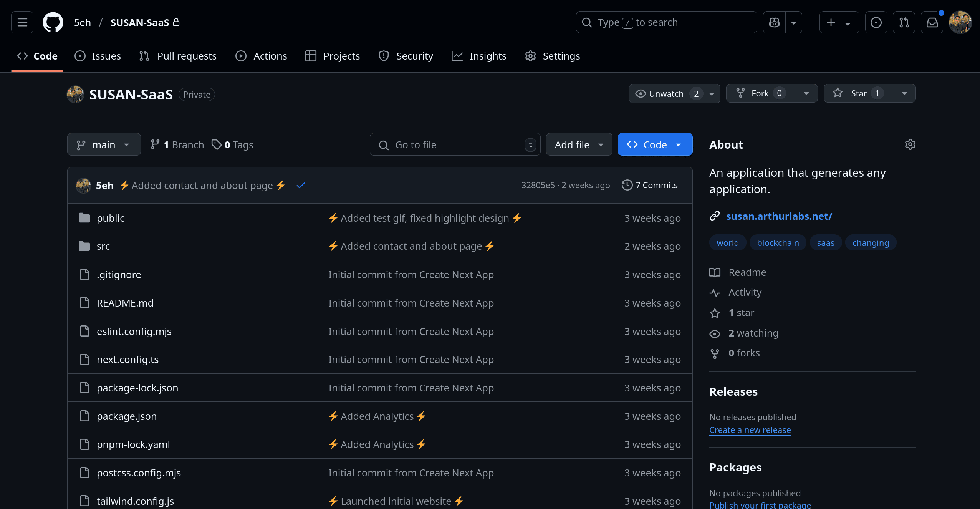
Task: Edit About section via gear icon
Action: 910,144
